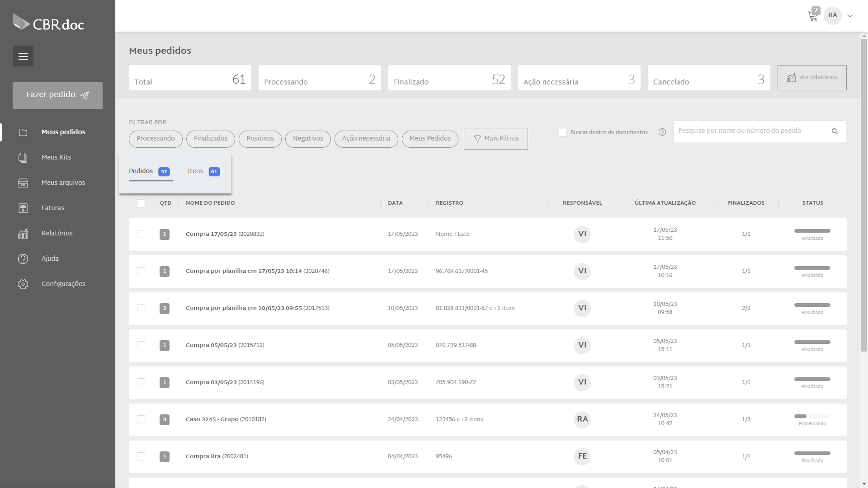Screen dimensions: 868x488
Task: Click quantity badge 2 on order 2017513
Action: tap(164, 308)
